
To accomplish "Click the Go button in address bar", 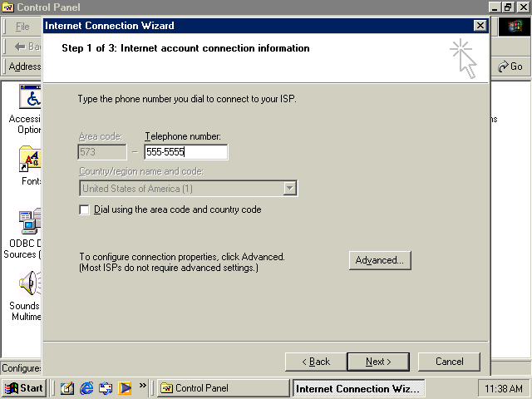I will (510, 66).
